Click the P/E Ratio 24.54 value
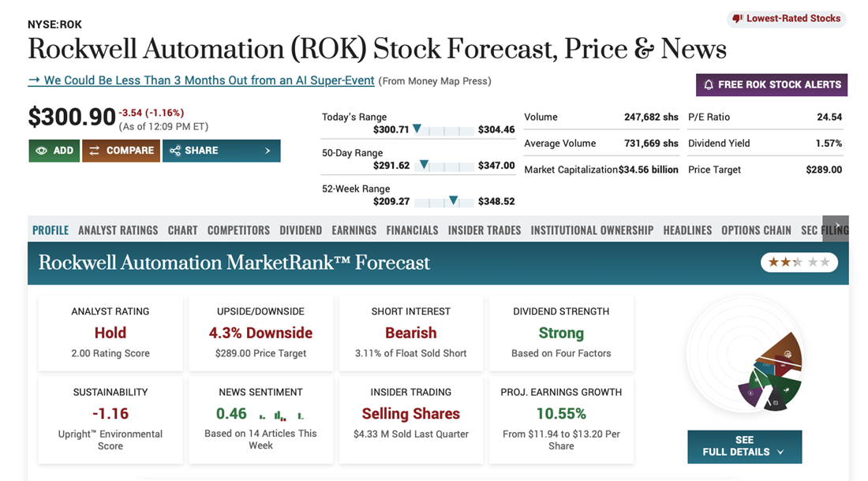This screenshot has height=481, width=868. (x=829, y=117)
